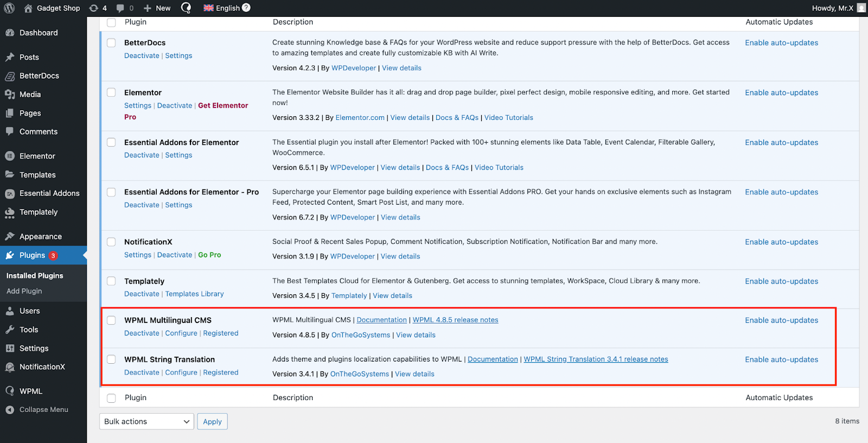Viewport: 868px width, 443px height.
Task: Click the Tools wrench icon
Action: tap(10, 330)
